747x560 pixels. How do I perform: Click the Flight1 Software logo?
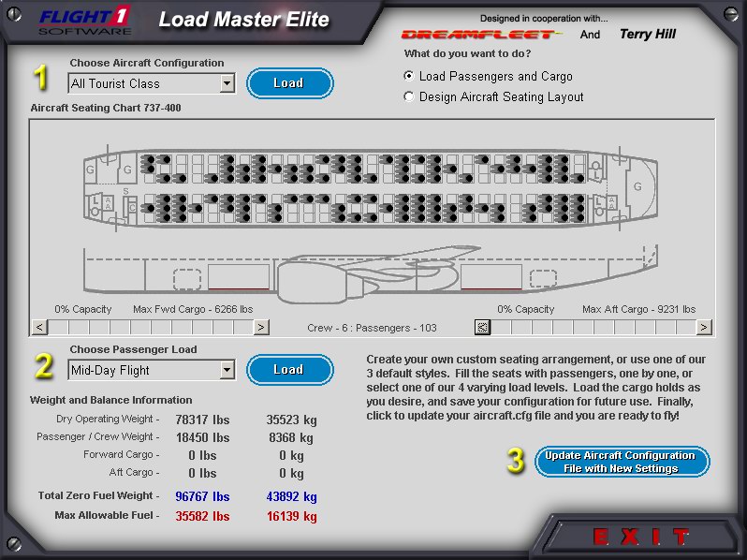(85, 19)
